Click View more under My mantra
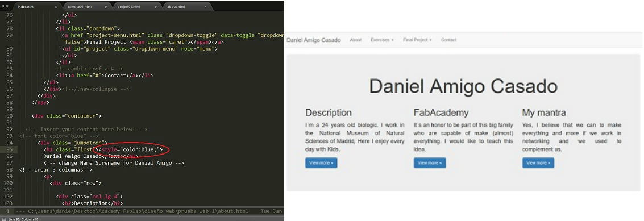 pos(538,163)
